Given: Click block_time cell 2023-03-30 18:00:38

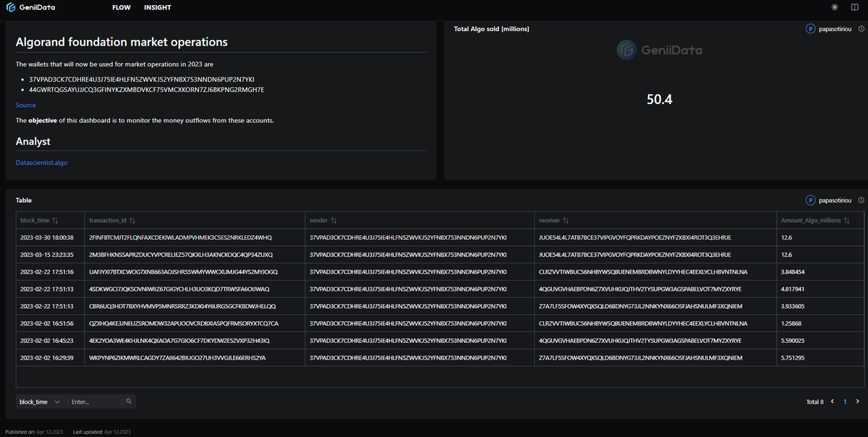Looking at the screenshot, I should tap(47, 237).
